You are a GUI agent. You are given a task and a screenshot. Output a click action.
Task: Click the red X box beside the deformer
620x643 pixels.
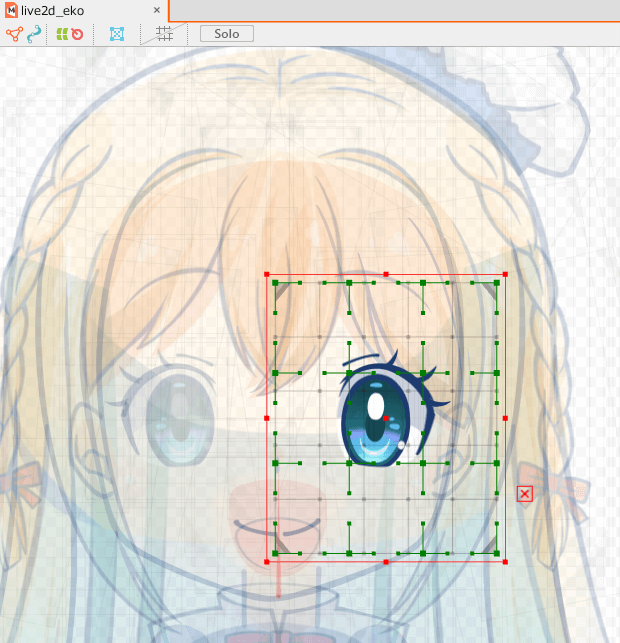click(524, 494)
